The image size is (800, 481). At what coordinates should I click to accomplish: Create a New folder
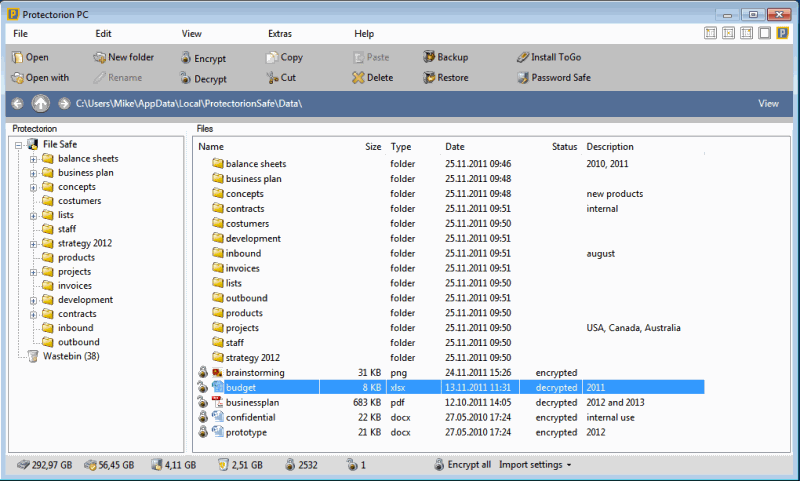coord(123,57)
